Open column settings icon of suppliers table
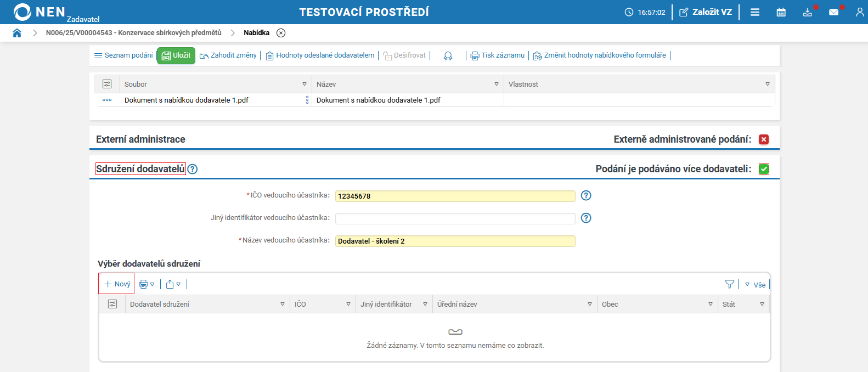Screen dimensions: 868x372 pyautogui.click(x=112, y=304)
